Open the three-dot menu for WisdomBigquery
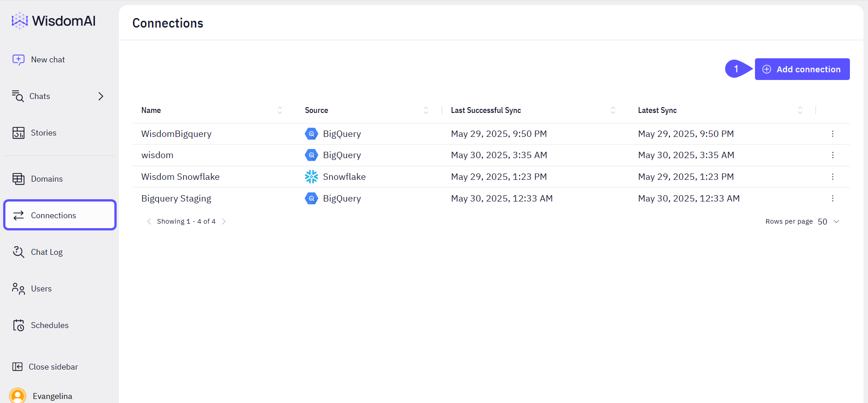The image size is (868, 403). [x=833, y=134]
